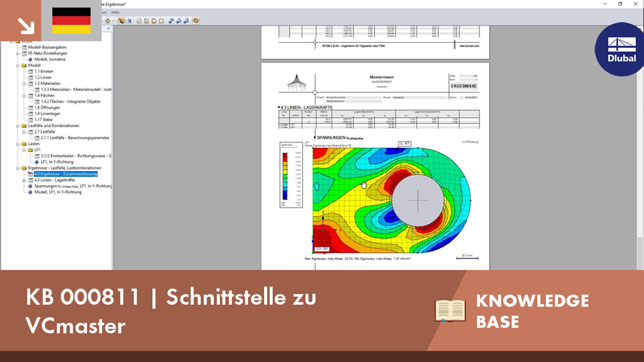Collapse the 1.3 Materialien node
Viewport: 644px width, 362px height.
24,84
